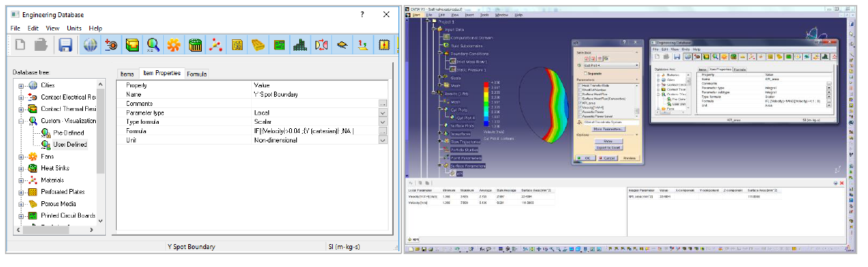Click the toolbar icon with green underline arrow
868x267 pixels.
[364, 46]
